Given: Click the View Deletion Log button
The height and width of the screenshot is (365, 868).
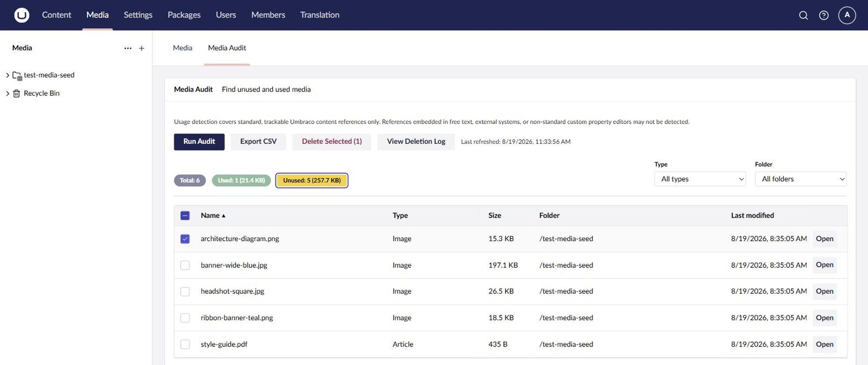Looking at the screenshot, I should click(x=416, y=142).
